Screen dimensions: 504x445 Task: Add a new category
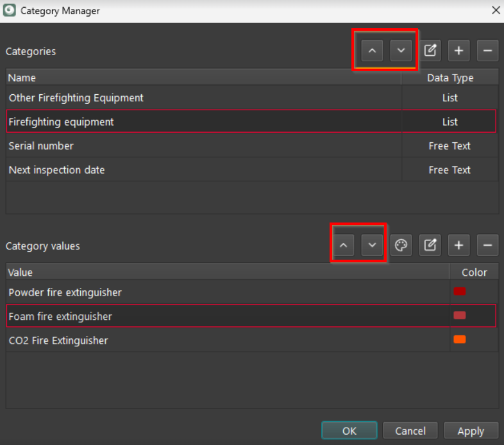(x=459, y=51)
